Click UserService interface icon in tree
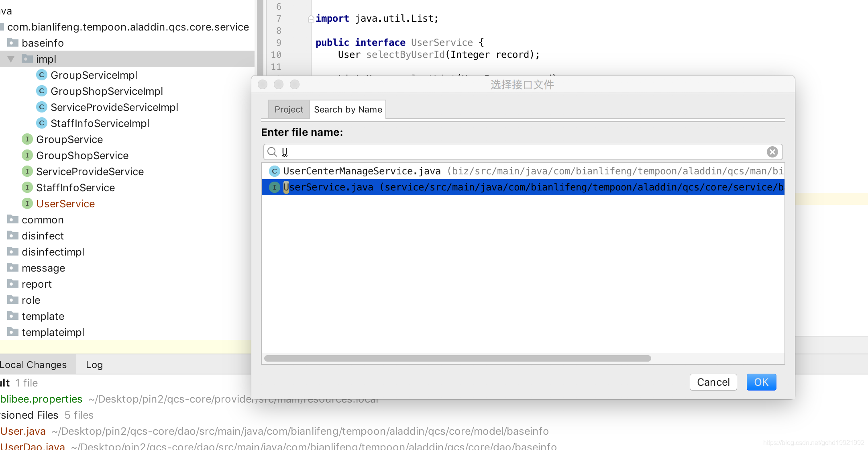 coord(27,203)
